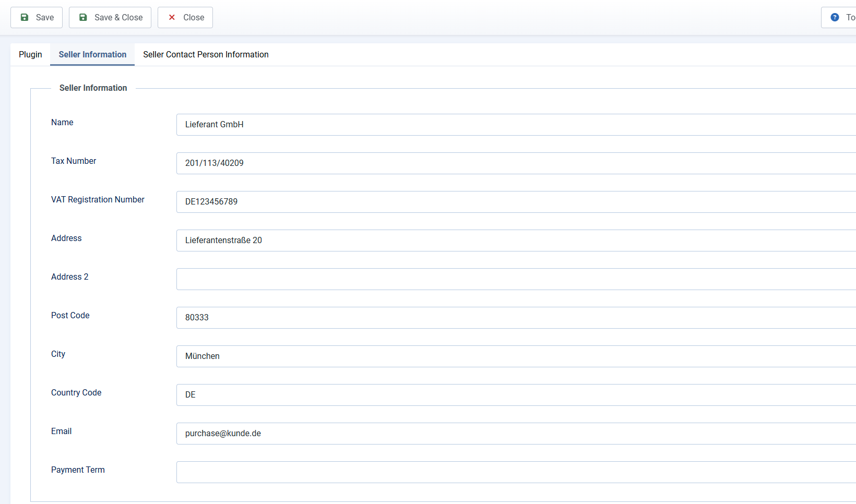Click the Post Code label
The height and width of the screenshot is (504, 856).
point(70,315)
